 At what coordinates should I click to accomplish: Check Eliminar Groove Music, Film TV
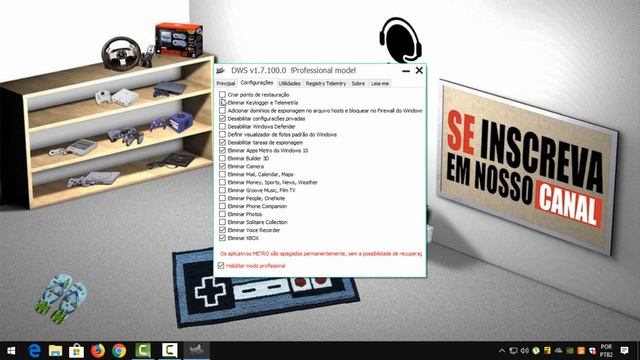coord(222,190)
